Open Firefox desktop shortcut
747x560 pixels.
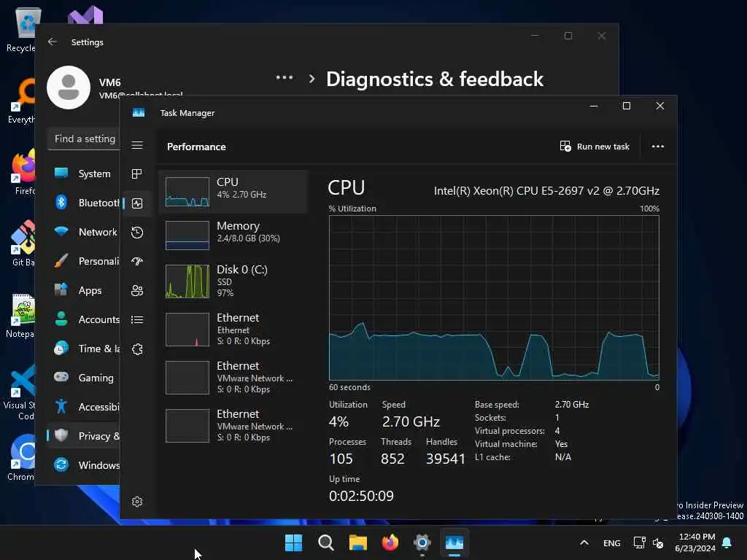pos(23,171)
